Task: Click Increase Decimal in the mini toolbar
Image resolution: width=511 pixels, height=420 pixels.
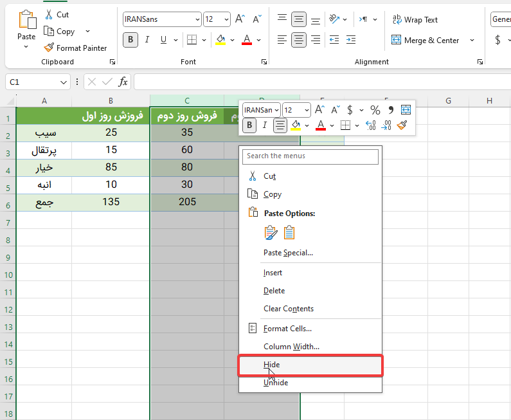Action: tap(371, 125)
